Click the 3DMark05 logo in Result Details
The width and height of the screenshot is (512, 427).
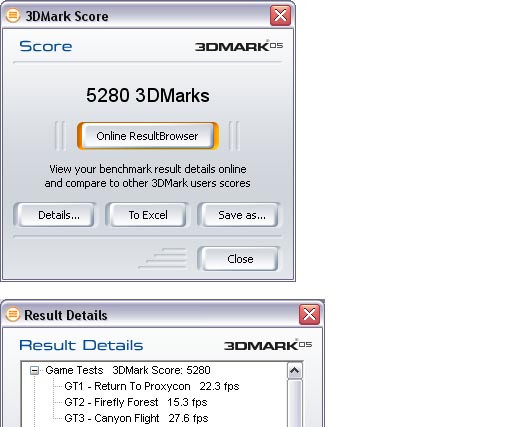[x=268, y=345]
